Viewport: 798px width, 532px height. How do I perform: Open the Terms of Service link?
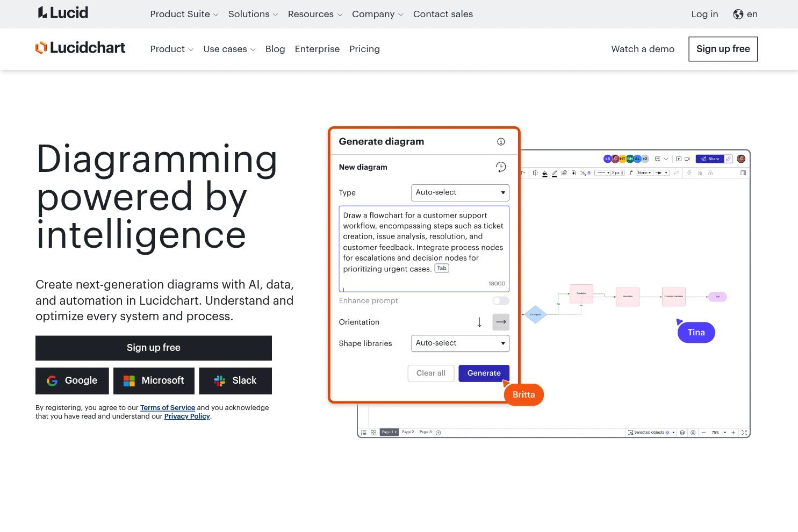pos(168,408)
